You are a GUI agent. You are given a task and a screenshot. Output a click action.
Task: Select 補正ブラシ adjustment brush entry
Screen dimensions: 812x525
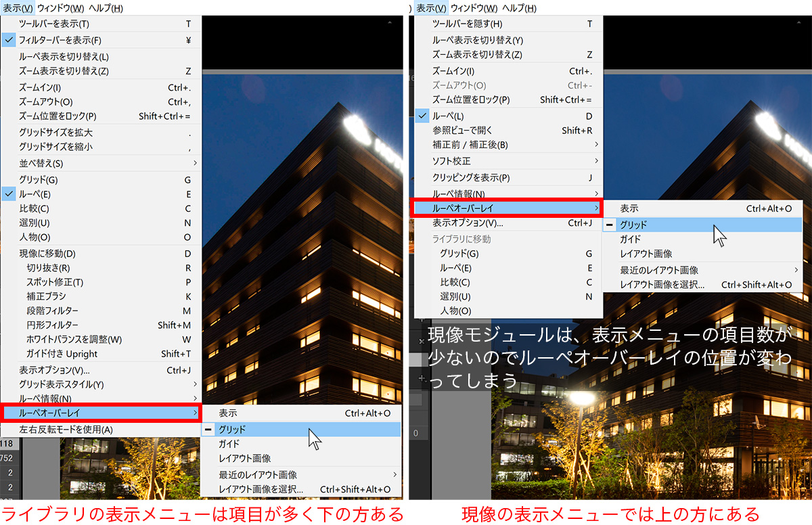46,296
